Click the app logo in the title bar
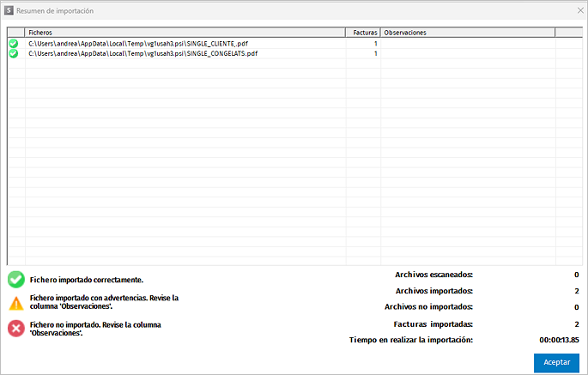 (9, 10)
